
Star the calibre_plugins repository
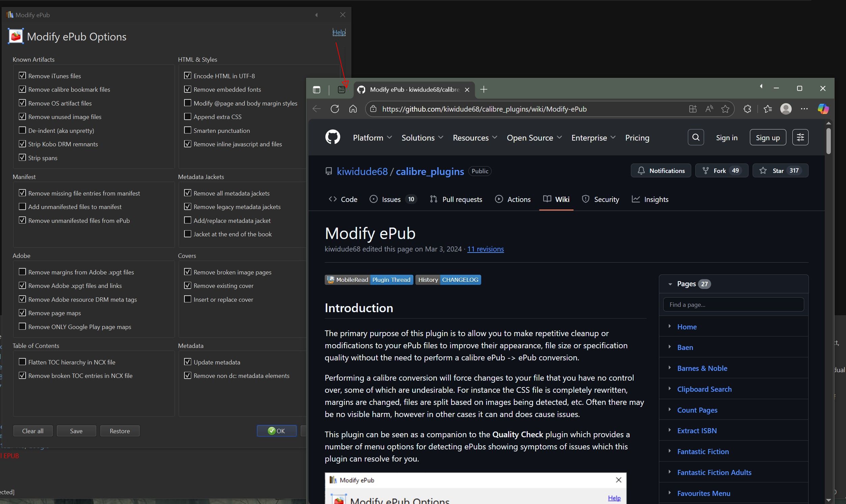(780, 171)
